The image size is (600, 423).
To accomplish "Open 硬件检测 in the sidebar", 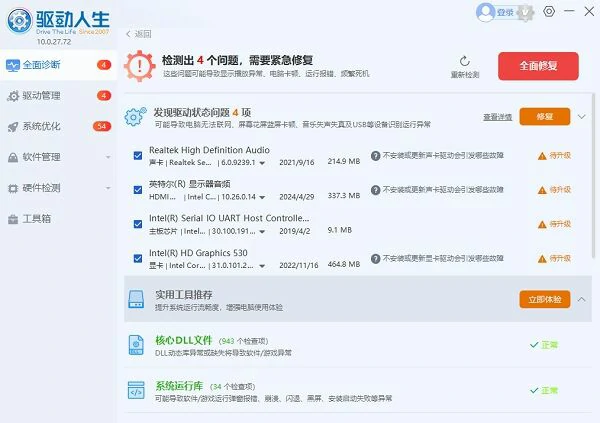I will [x=58, y=188].
